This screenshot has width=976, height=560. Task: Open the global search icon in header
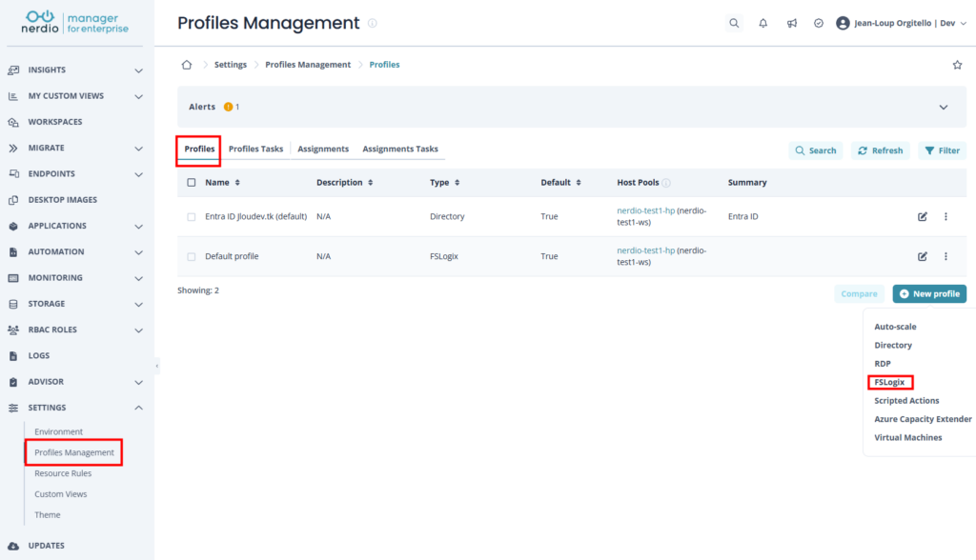click(734, 23)
